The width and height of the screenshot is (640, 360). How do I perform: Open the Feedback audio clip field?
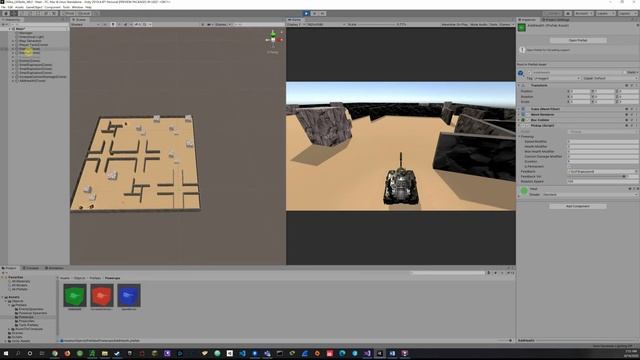[602, 171]
